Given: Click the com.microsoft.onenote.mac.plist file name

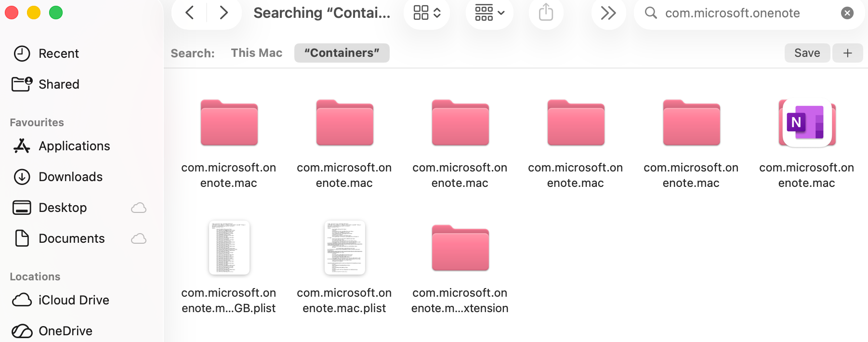Looking at the screenshot, I should pos(344,301).
